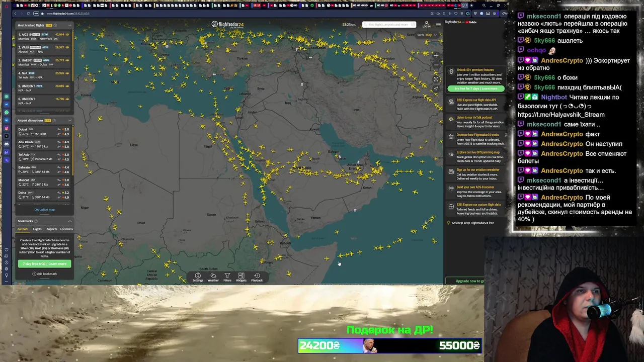Collapse the Most tracked flights panel
Screen dimensions: 644x362
coord(69,25)
